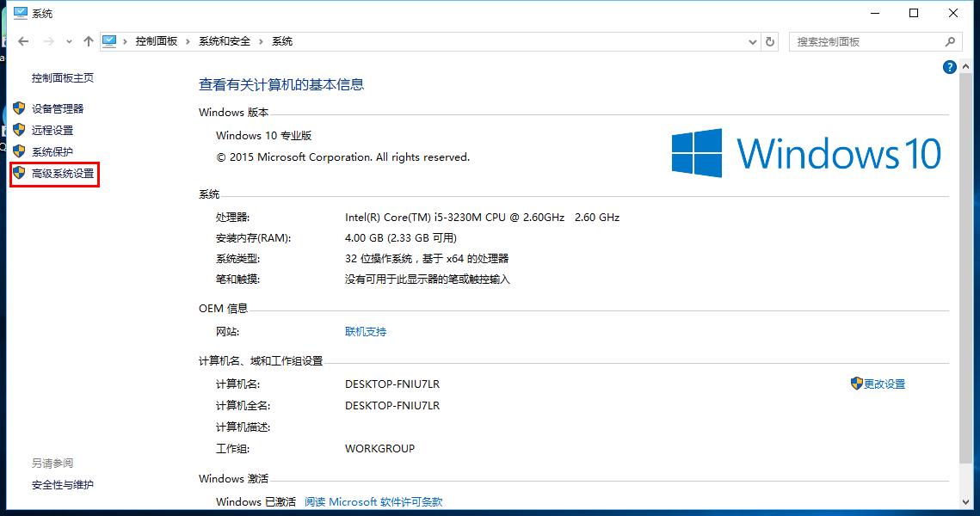Open 高级系统设置 from the sidebar

tap(63, 174)
